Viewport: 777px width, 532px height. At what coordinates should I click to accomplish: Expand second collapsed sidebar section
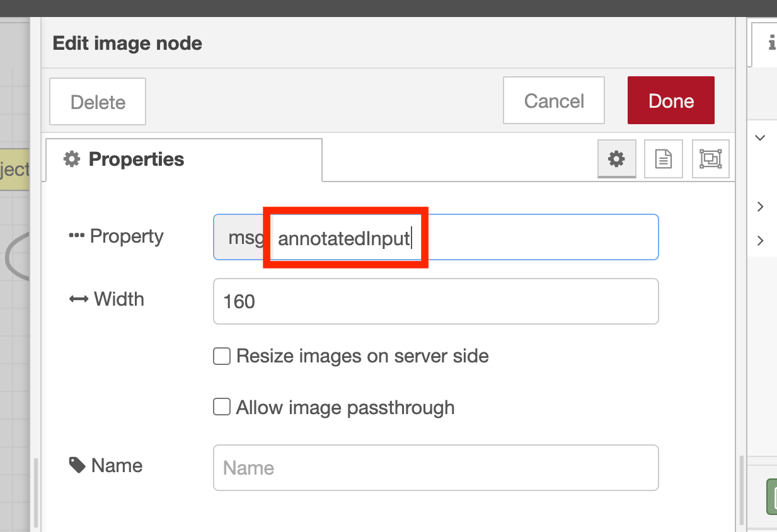click(x=761, y=241)
